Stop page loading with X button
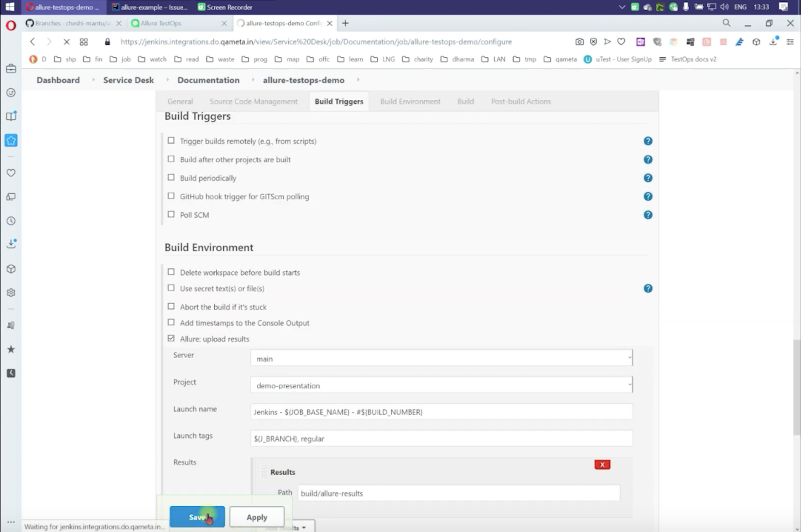The width and height of the screenshot is (801, 532). (x=66, y=42)
